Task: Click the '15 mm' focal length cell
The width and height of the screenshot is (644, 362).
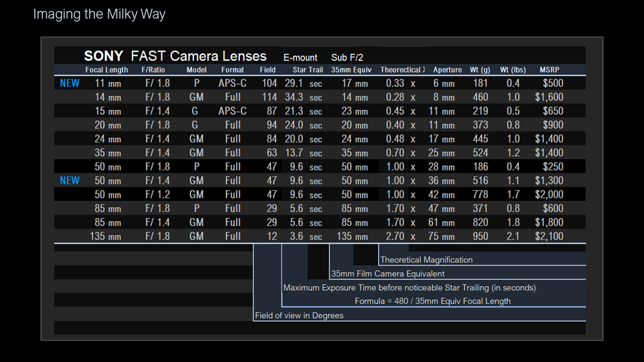Action: coord(107,111)
